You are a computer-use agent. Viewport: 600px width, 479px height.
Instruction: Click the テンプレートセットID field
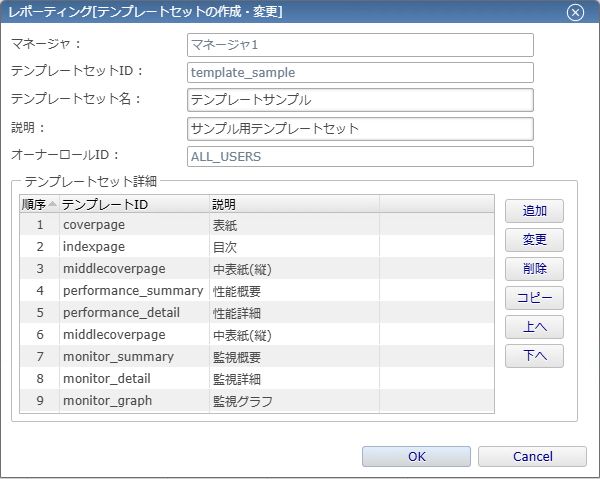(x=360, y=72)
